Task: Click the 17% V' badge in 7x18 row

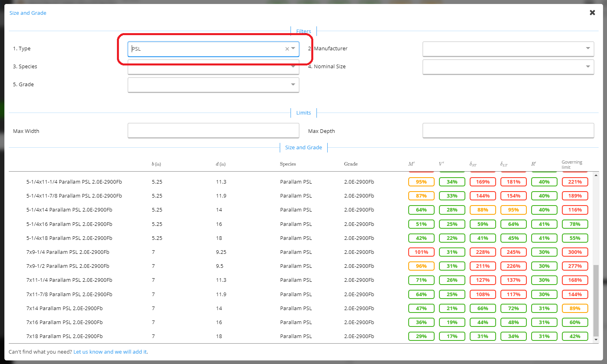Action: tap(452, 336)
